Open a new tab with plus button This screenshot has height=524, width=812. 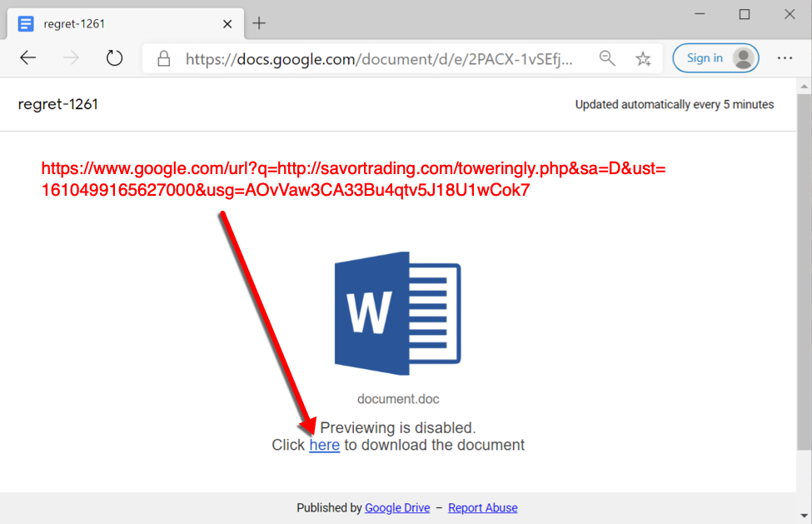[x=259, y=23]
